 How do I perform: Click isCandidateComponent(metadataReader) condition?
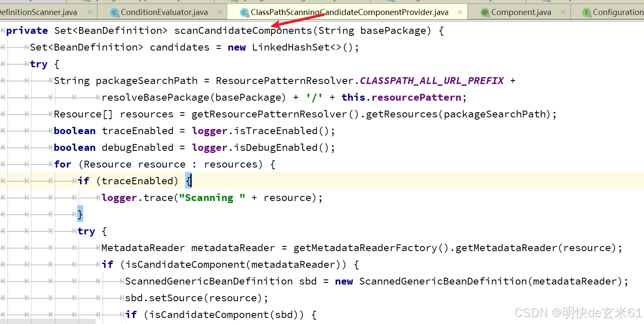pos(233,264)
